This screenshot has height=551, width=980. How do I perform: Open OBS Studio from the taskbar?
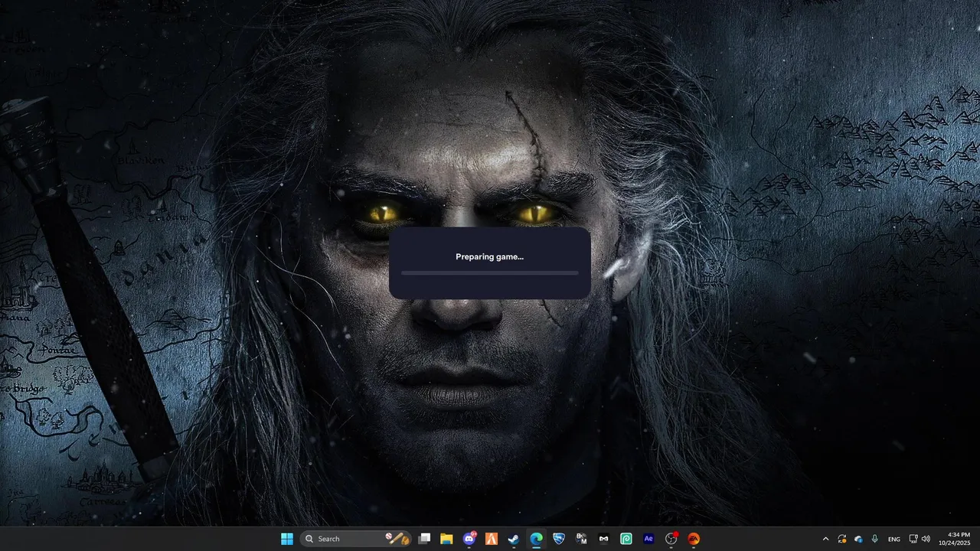(x=671, y=539)
